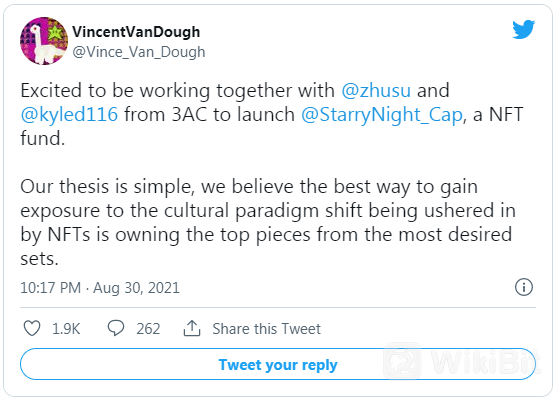This screenshot has height=398, width=556.
Task: Click the 10:17 PM Aug 30, 2021 timestamp
Action: coord(100,287)
